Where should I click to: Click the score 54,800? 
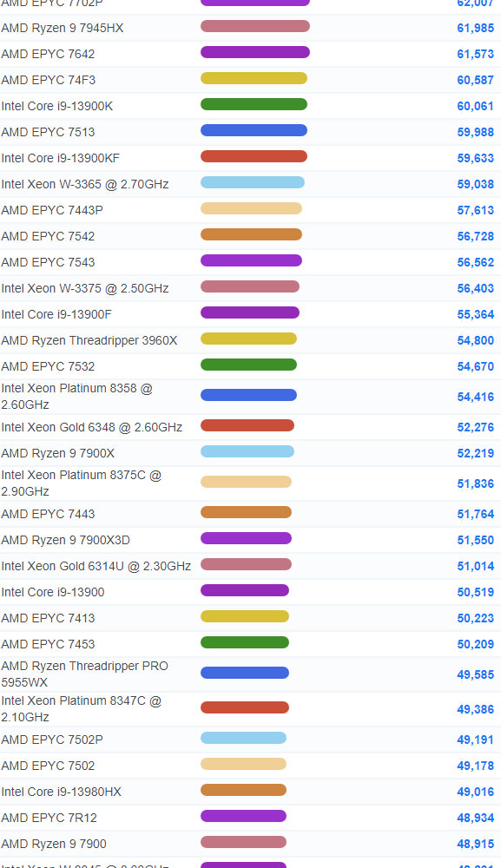[x=475, y=340]
